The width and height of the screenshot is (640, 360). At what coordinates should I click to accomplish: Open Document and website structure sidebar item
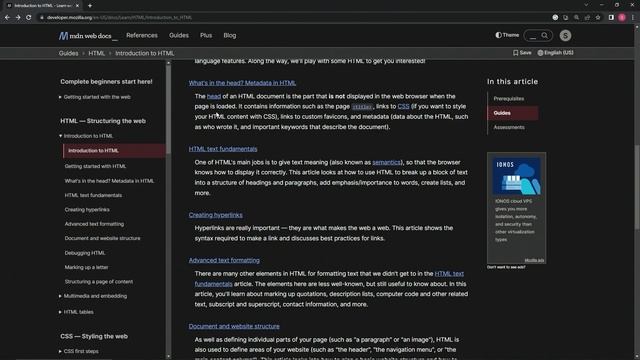tap(102, 238)
